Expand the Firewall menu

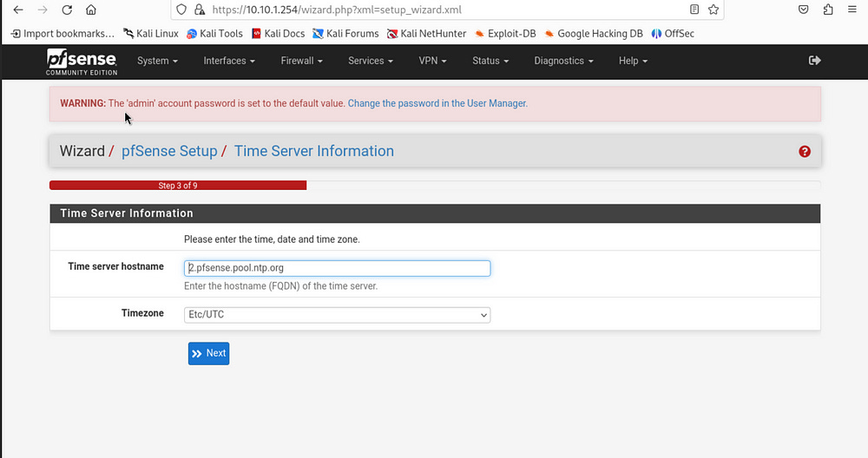pos(302,61)
